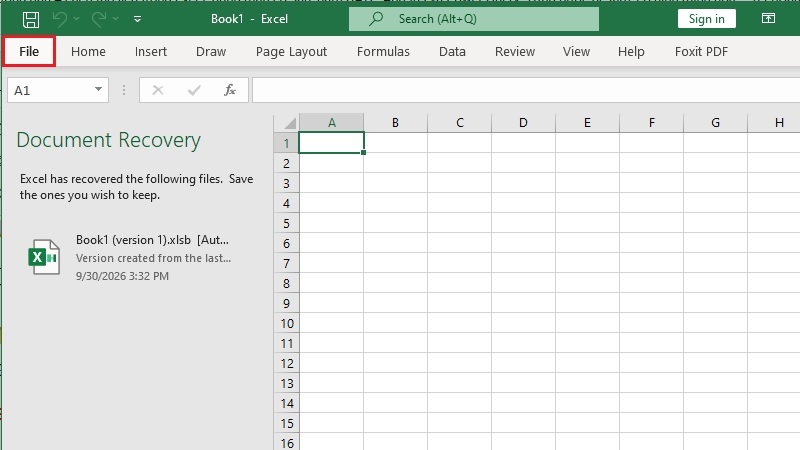The height and width of the screenshot is (450, 800).
Task: Click the Sign in button
Action: (706, 19)
